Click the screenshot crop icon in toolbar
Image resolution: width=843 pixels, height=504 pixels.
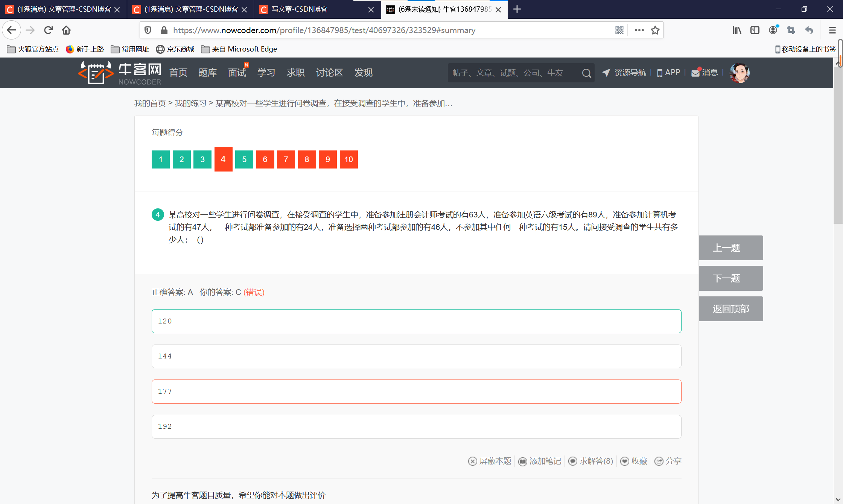(x=791, y=30)
